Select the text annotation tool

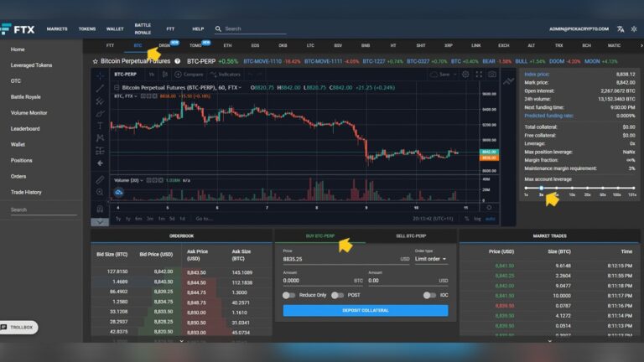point(100,126)
